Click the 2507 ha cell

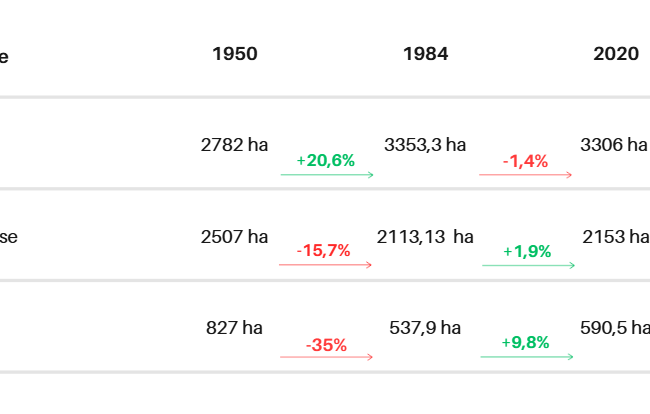(x=234, y=237)
